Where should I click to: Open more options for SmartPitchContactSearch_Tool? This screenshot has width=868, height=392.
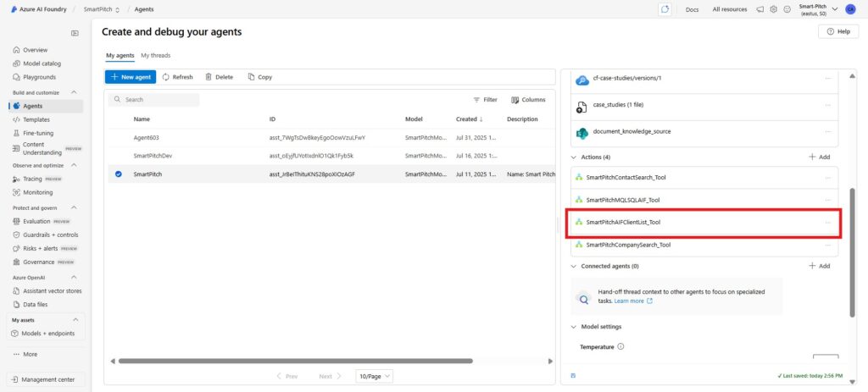[x=827, y=177]
